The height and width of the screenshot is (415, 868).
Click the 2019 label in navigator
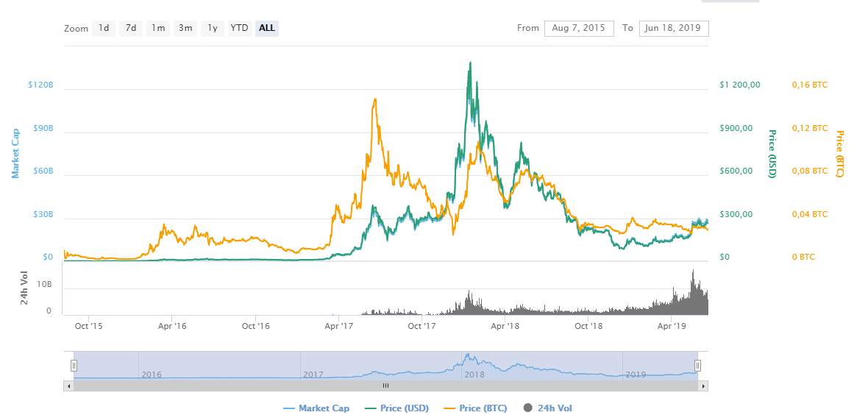pos(636,375)
